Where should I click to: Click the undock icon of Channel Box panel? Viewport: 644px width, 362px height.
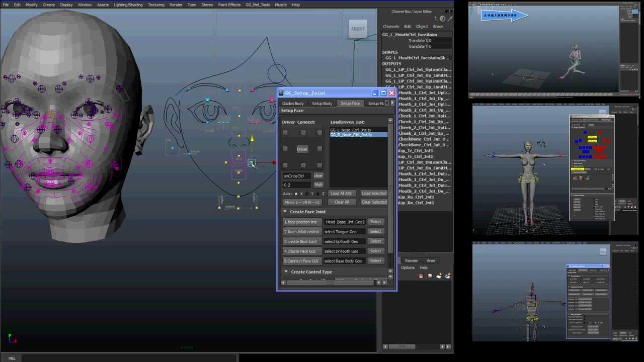coord(446,11)
